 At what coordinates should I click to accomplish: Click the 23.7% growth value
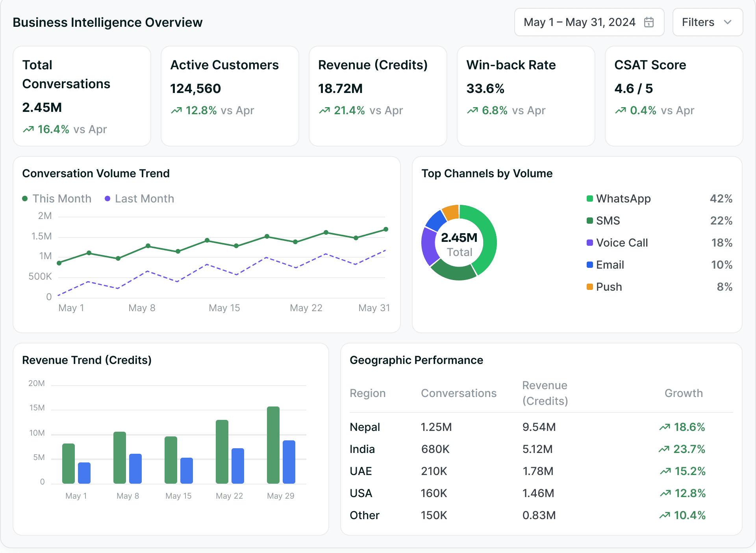pos(689,449)
